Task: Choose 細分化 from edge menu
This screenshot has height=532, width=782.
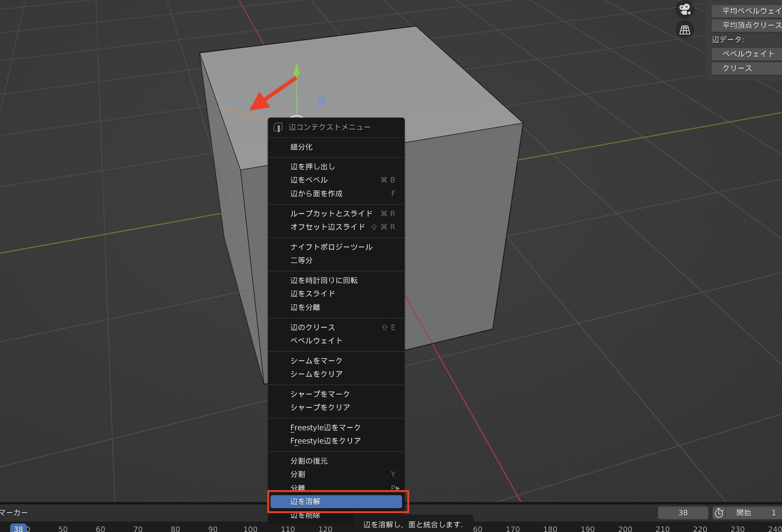Action: (301, 147)
